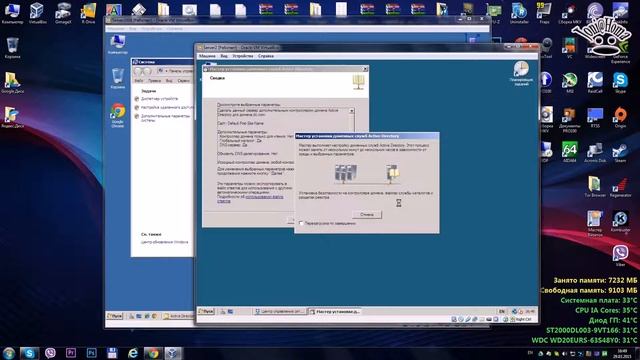The width and height of the screenshot is (640, 360).
Task: Click scroll-up arrow of summary parameters box
Action: 351,111
